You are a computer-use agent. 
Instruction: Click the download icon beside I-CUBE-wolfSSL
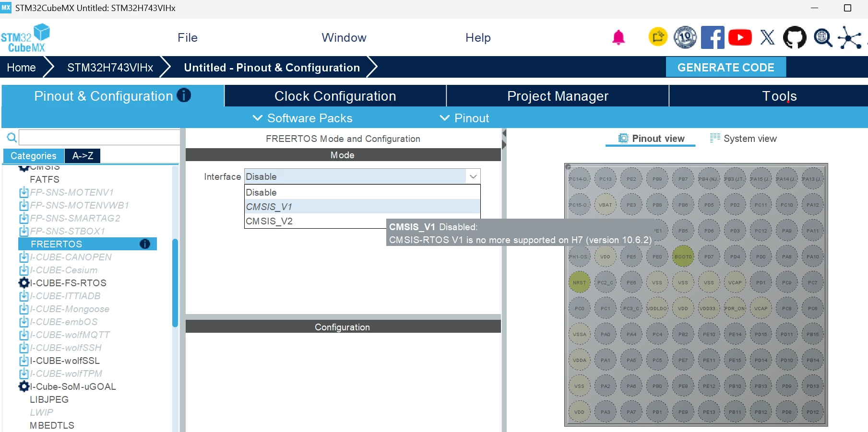coord(24,361)
